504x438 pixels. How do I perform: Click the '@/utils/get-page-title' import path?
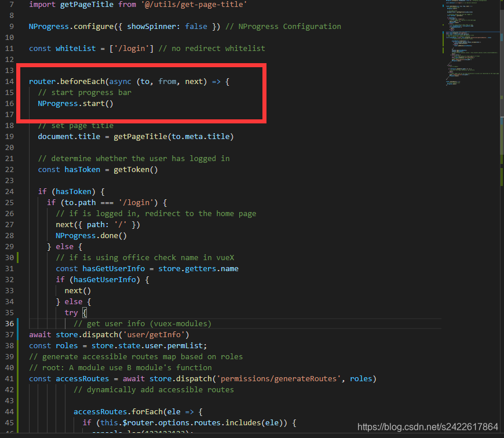click(194, 5)
